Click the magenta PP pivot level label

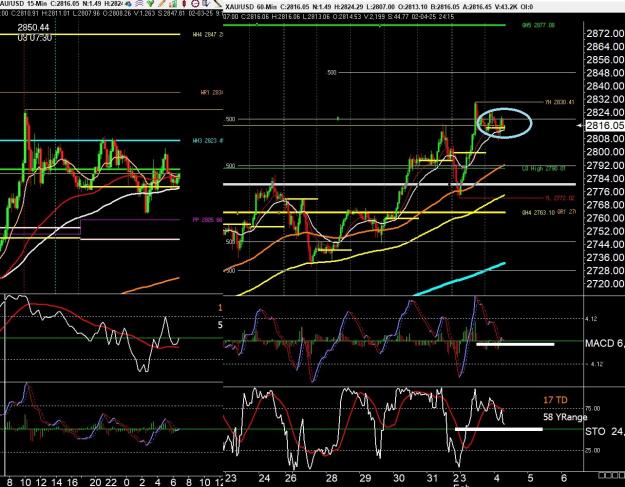pyautogui.click(x=207, y=220)
